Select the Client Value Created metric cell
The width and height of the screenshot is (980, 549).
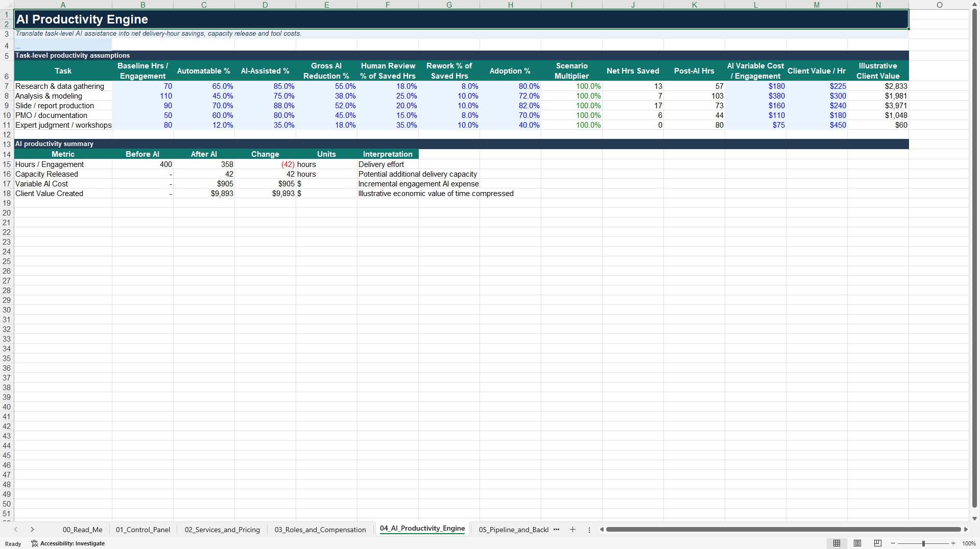tap(63, 194)
